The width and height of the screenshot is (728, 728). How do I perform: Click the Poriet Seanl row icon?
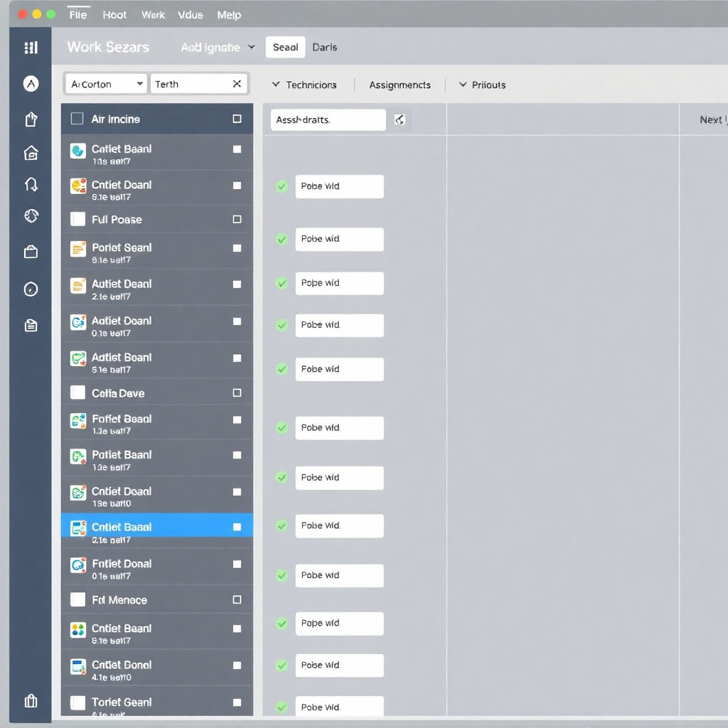pos(78,249)
